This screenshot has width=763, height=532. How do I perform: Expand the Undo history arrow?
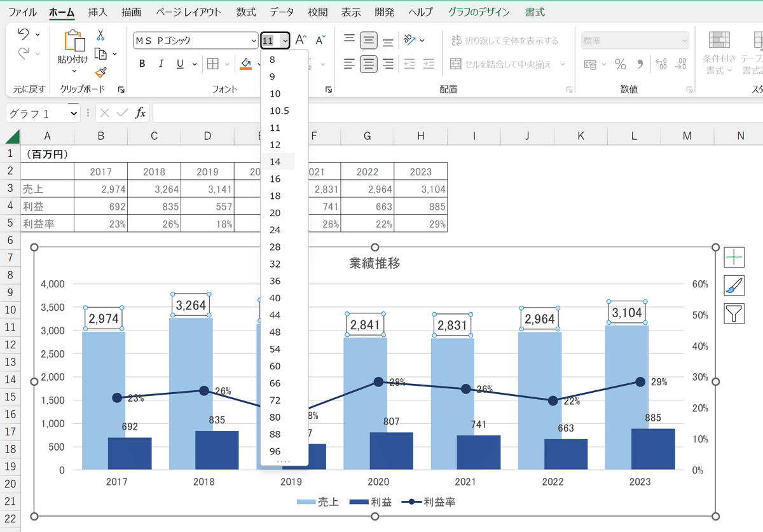(x=38, y=34)
